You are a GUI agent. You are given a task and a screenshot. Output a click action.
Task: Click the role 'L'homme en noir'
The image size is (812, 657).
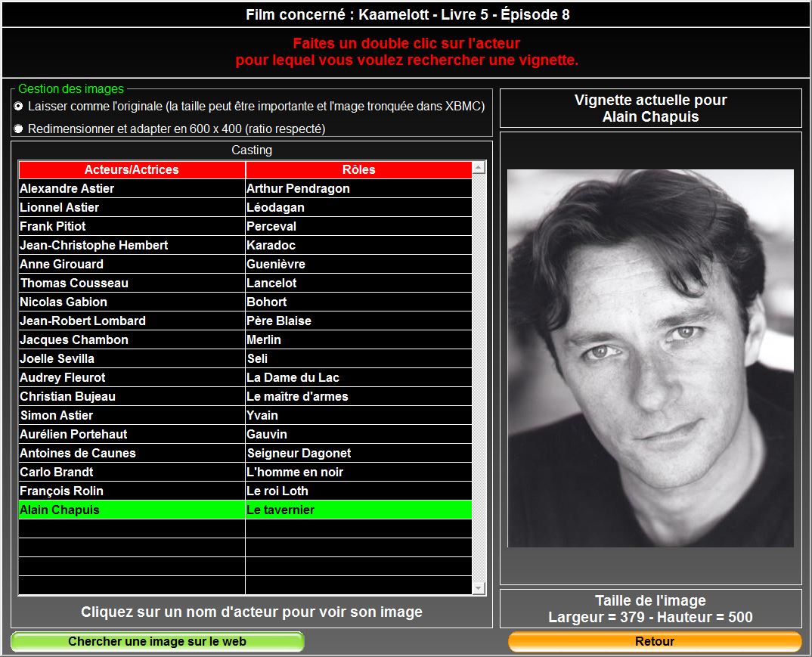(359, 473)
